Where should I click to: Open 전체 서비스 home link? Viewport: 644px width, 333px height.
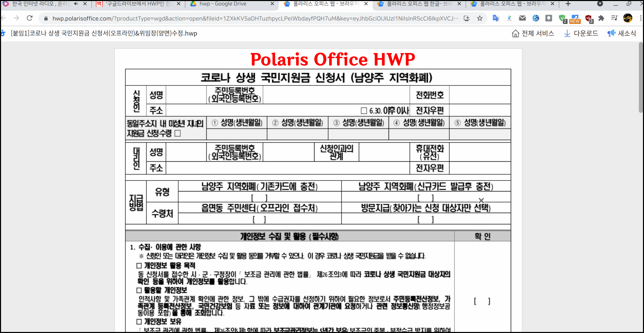click(x=533, y=34)
